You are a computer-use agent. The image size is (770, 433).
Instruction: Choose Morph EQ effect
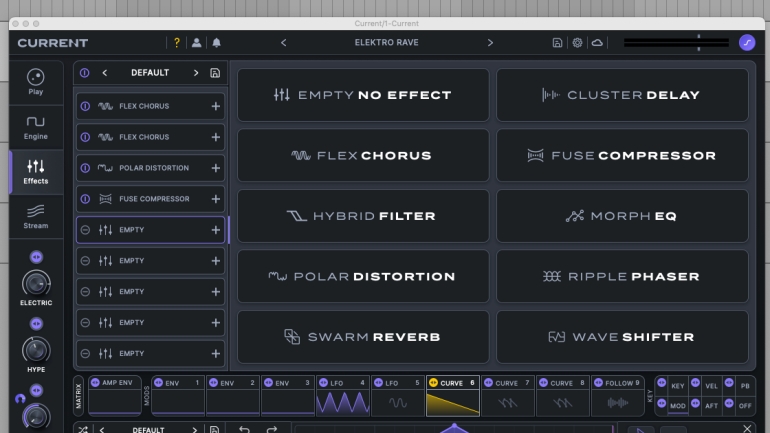tap(622, 216)
